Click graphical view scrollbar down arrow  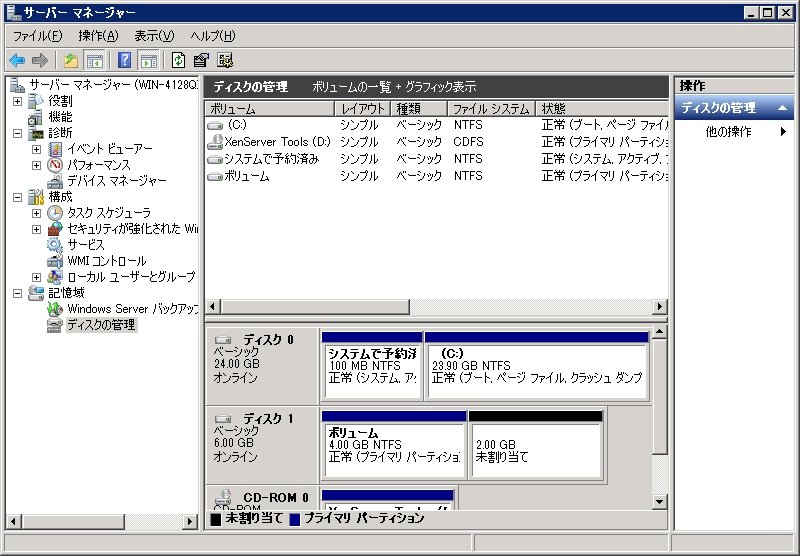point(659,501)
